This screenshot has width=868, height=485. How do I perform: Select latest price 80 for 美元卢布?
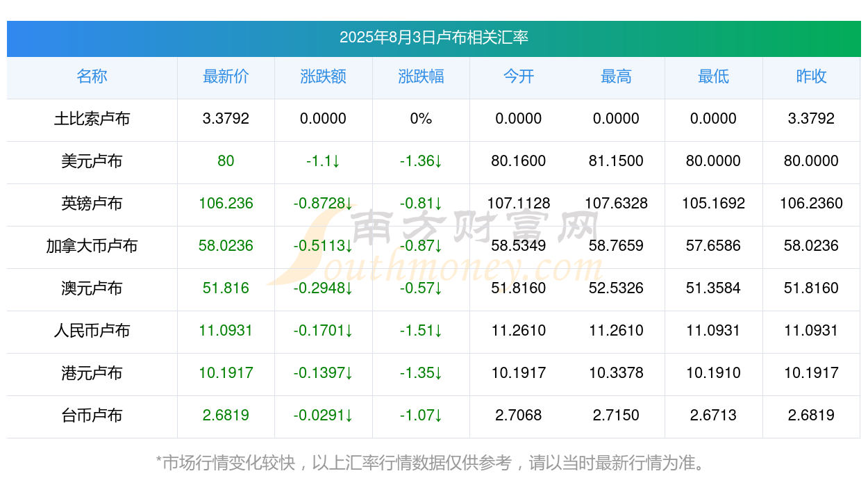point(226,161)
